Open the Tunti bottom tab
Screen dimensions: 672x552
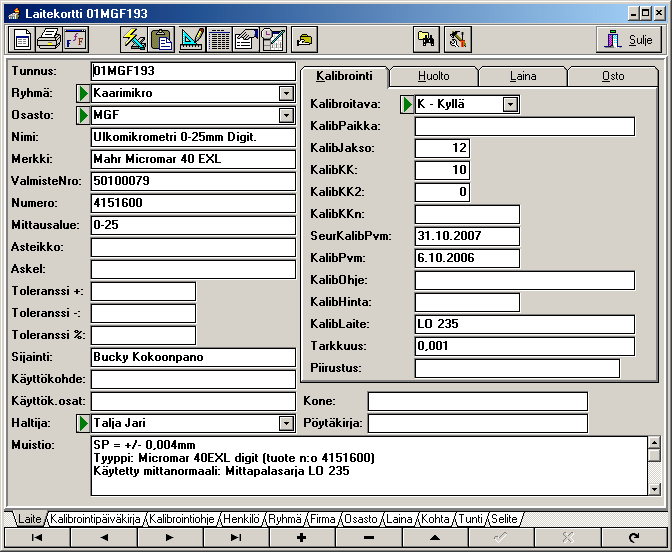471,519
